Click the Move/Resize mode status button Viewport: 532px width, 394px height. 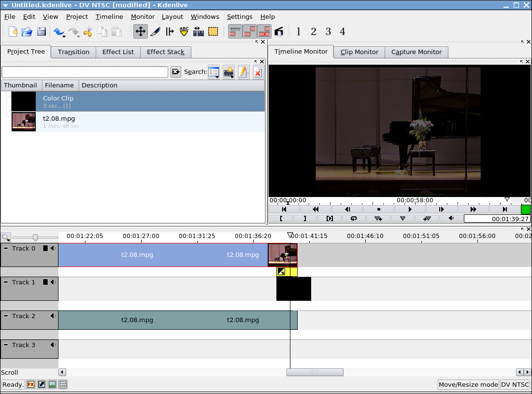pyautogui.click(x=468, y=384)
